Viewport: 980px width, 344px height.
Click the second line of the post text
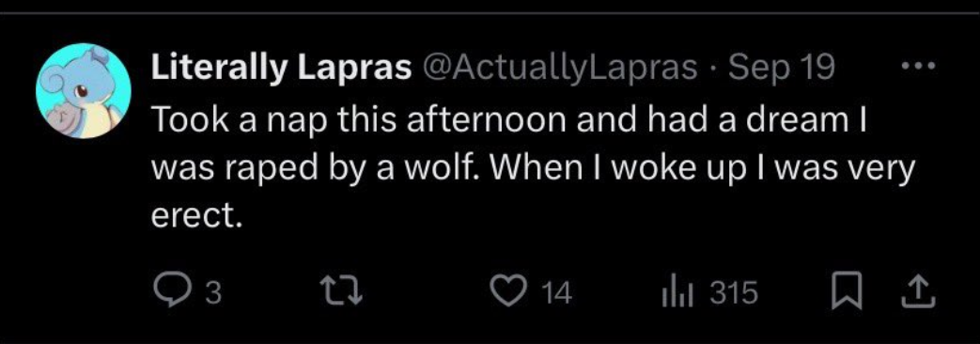(533, 169)
